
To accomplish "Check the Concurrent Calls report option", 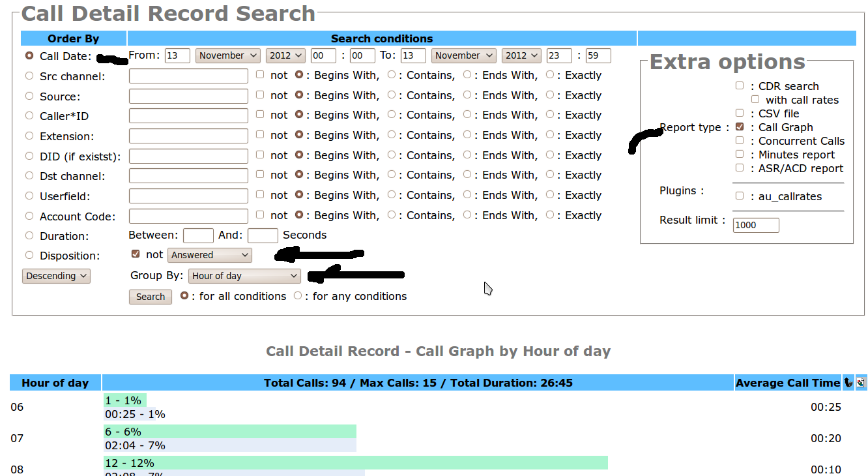I will 740,140.
